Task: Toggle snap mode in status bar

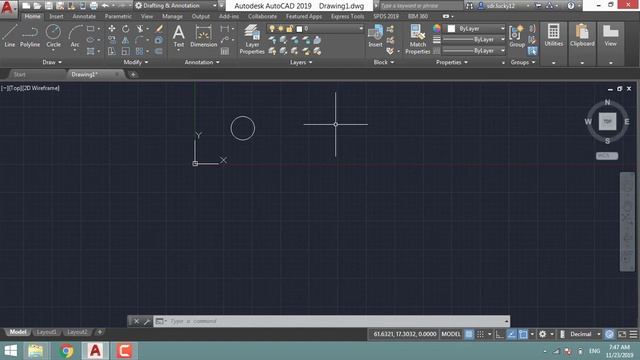Action: point(480,334)
